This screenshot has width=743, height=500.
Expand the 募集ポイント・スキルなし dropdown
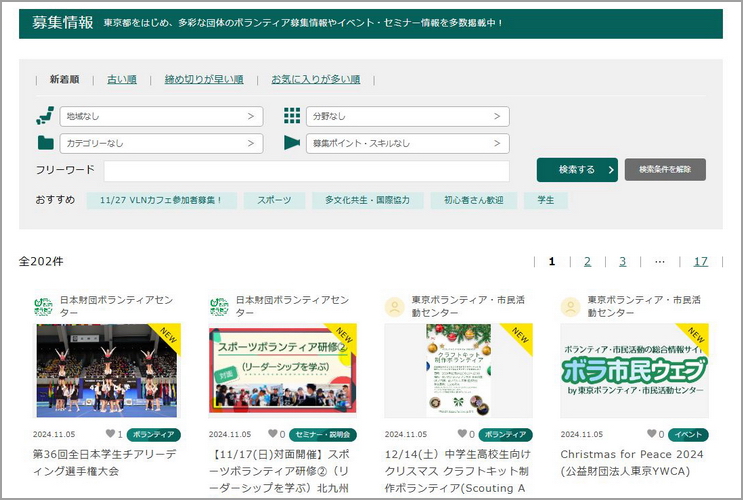pos(407,143)
